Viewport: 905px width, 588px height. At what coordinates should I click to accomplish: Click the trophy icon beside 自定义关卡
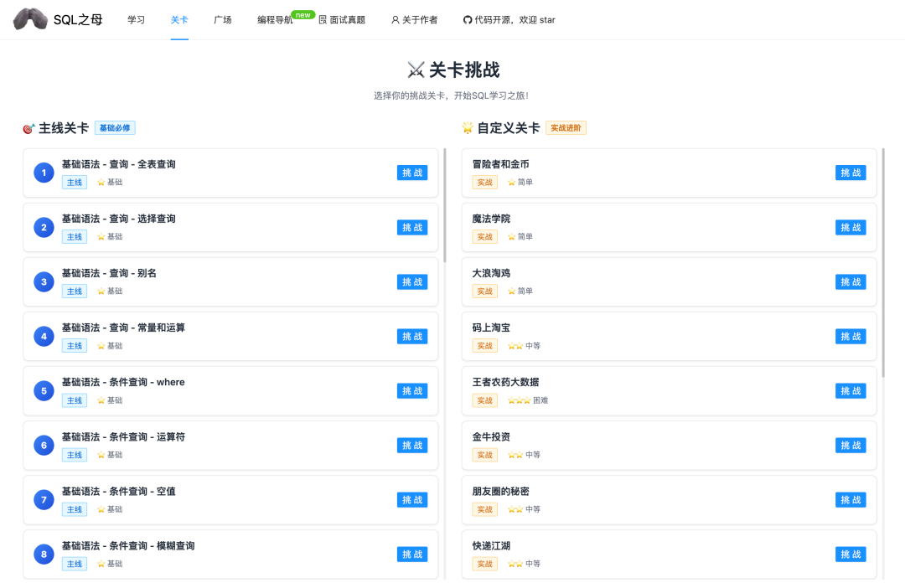click(469, 128)
